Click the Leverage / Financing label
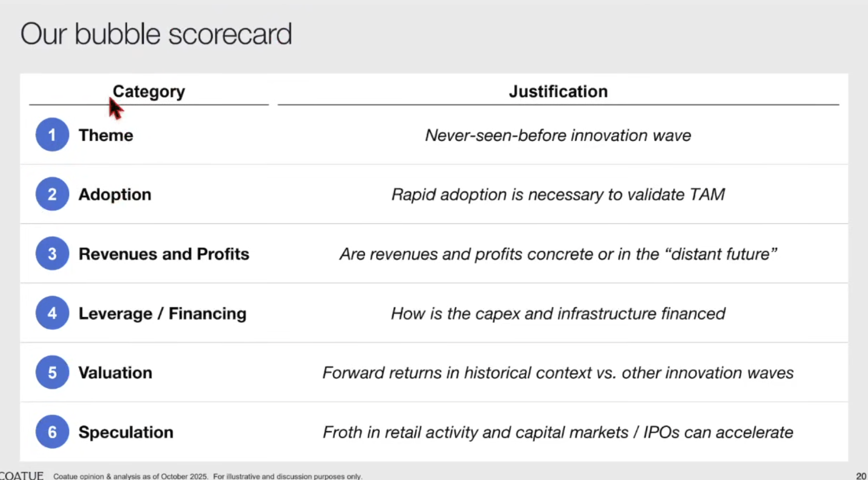868x480 pixels. click(x=162, y=314)
